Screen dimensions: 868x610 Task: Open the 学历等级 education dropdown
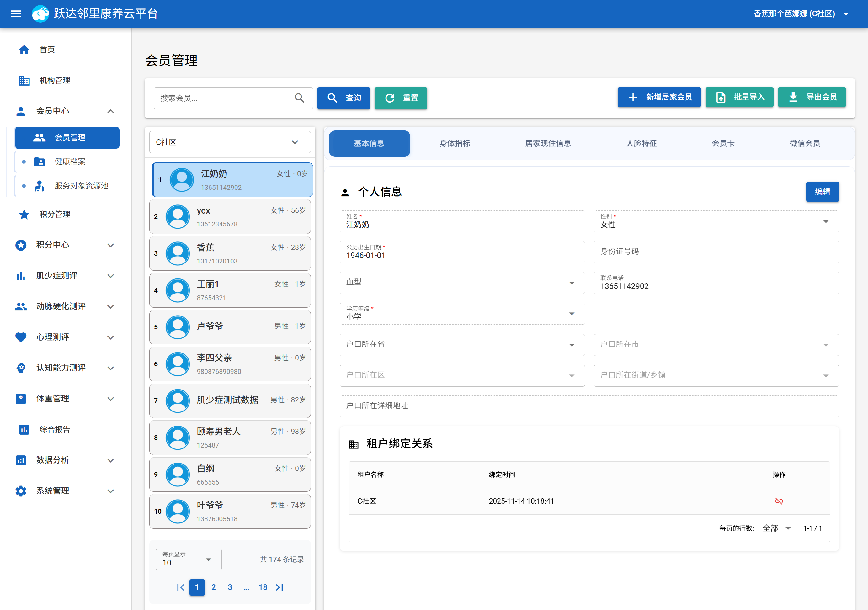click(x=462, y=314)
